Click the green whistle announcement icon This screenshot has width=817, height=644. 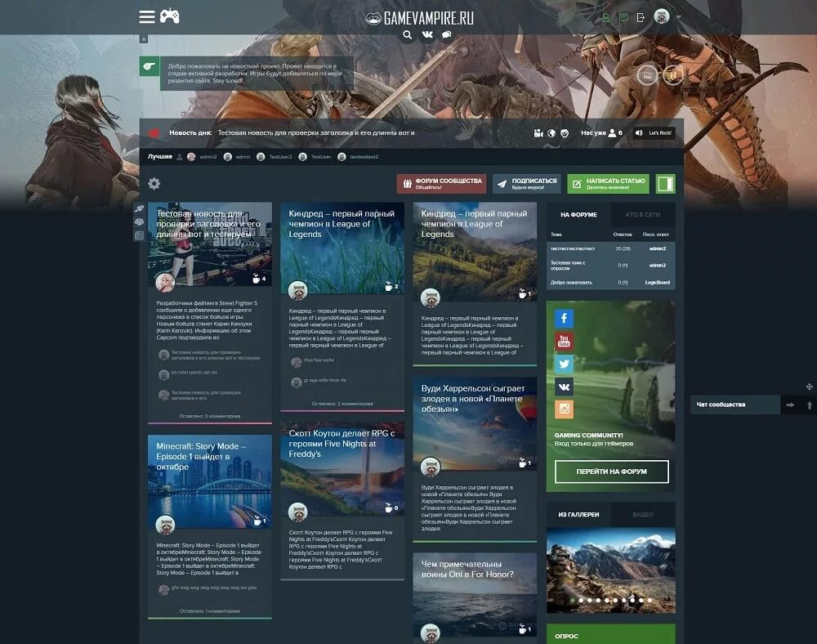tap(149, 67)
